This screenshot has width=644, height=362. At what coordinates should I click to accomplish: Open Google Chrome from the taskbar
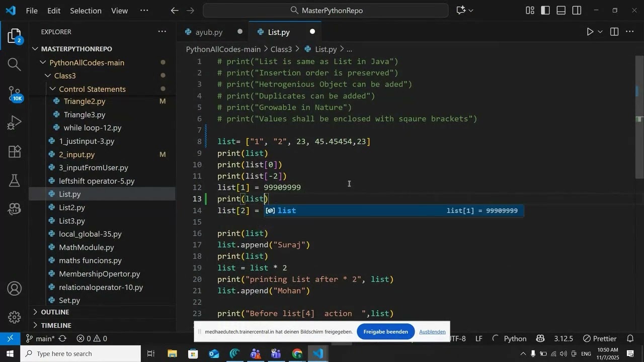[x=297, y=354]
